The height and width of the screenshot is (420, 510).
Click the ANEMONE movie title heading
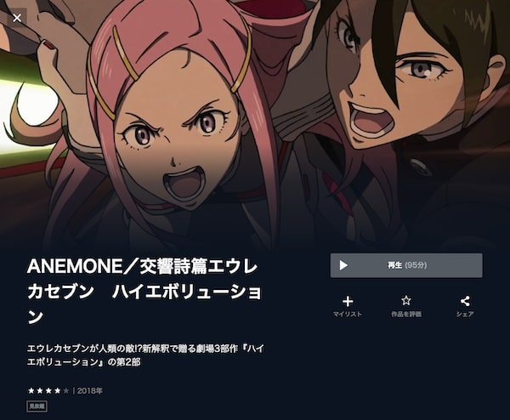pyautogui.click(x=144, y=292)
